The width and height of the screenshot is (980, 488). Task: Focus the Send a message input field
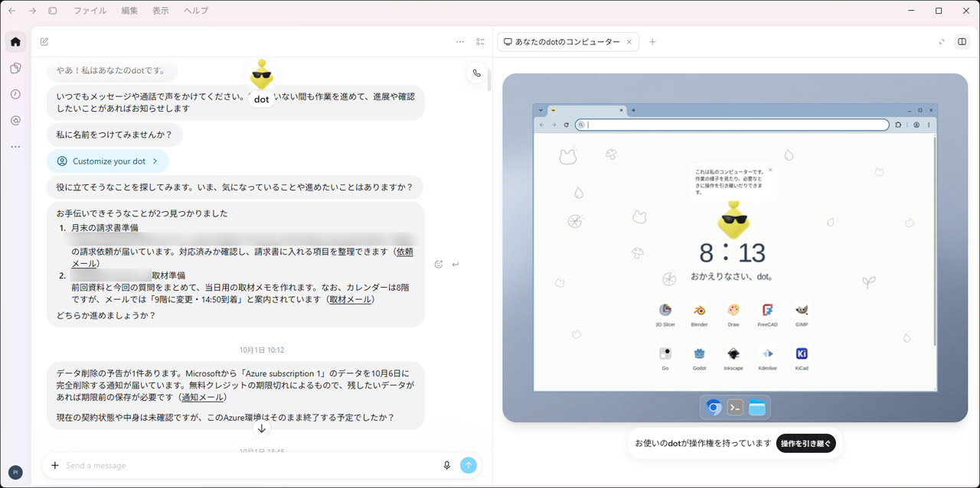[251, 465]
